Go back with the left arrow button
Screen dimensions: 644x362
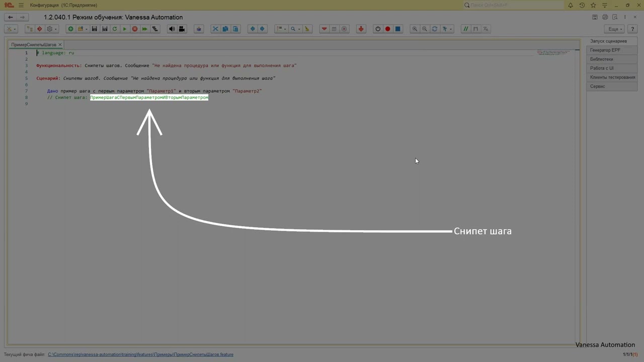click(10, 17)
